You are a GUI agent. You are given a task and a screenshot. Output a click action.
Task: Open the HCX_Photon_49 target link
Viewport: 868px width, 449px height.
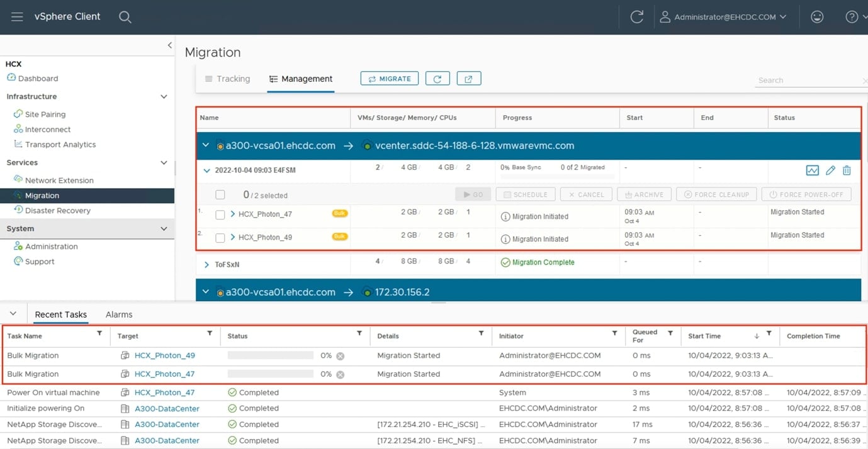164,355
